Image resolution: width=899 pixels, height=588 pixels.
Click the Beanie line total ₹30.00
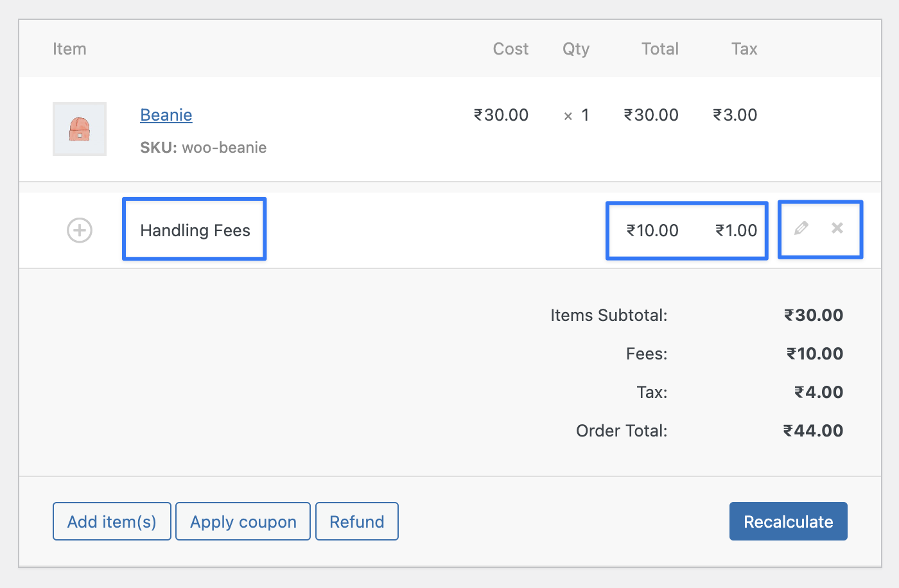(651, 115)
